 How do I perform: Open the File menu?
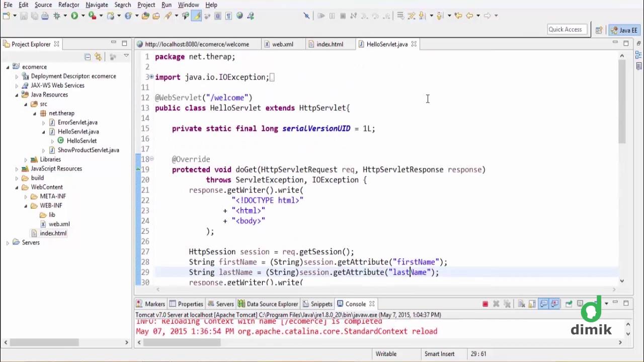pyautogui.click(x=8, y=5)
